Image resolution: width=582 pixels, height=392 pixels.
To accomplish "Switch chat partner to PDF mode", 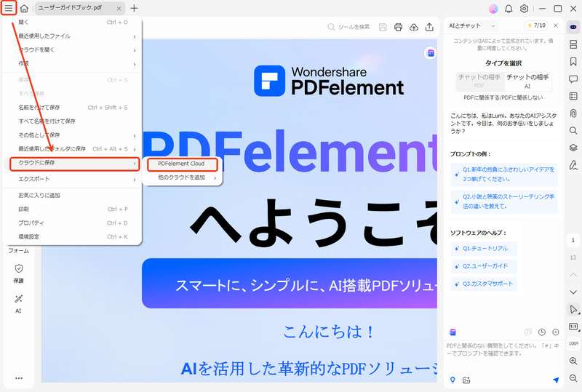I will [479, 81].
